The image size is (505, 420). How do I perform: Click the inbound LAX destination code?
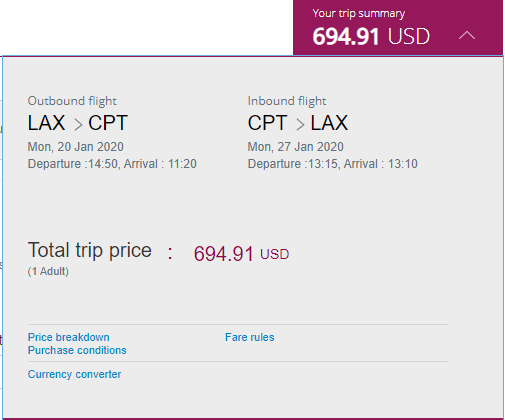pos(329,123)
